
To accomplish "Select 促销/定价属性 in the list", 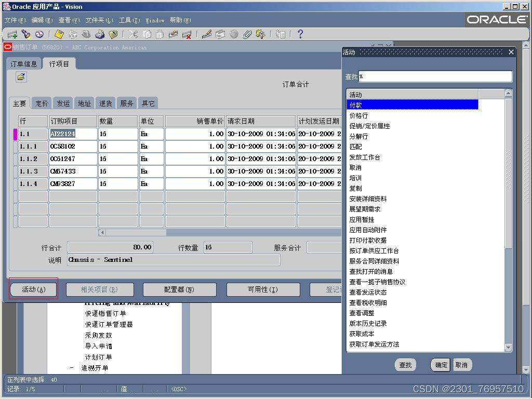I will 369,126.
